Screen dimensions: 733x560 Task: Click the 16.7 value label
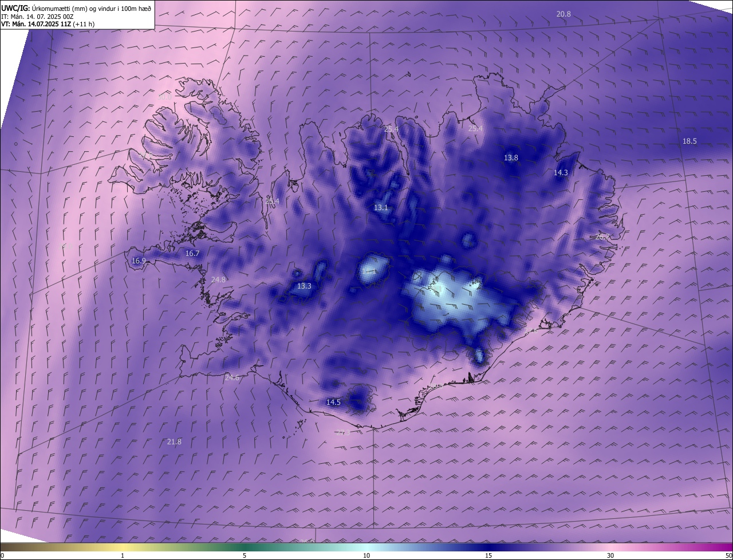(x=192, y=253)
